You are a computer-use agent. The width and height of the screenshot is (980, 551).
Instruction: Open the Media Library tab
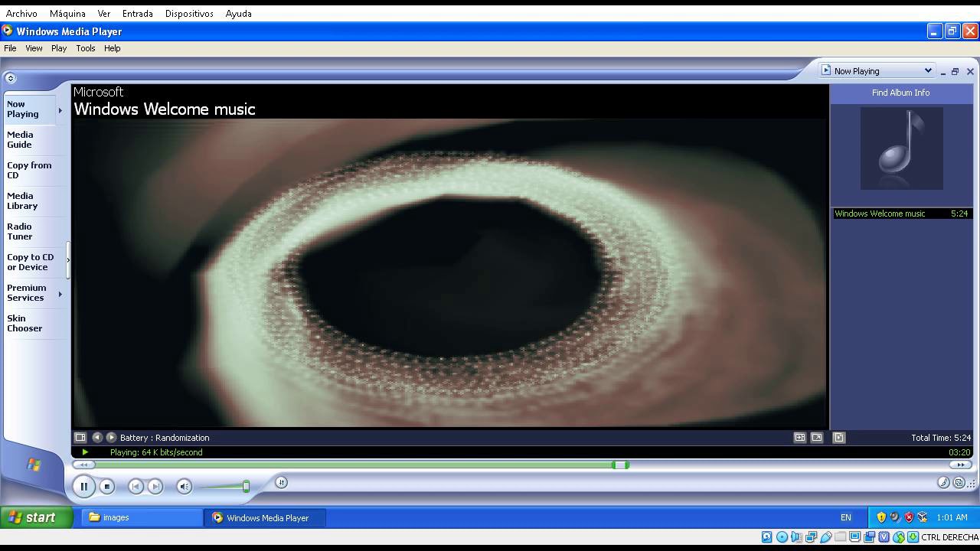tap(29, 201)
